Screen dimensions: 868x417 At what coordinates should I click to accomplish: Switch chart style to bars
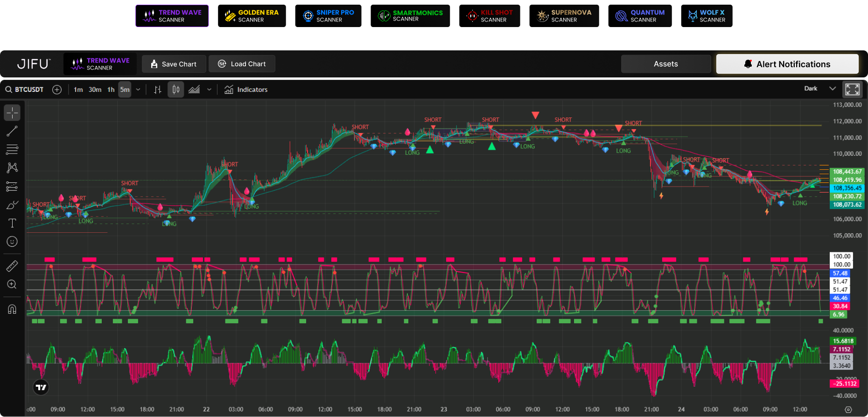point(158,90)
